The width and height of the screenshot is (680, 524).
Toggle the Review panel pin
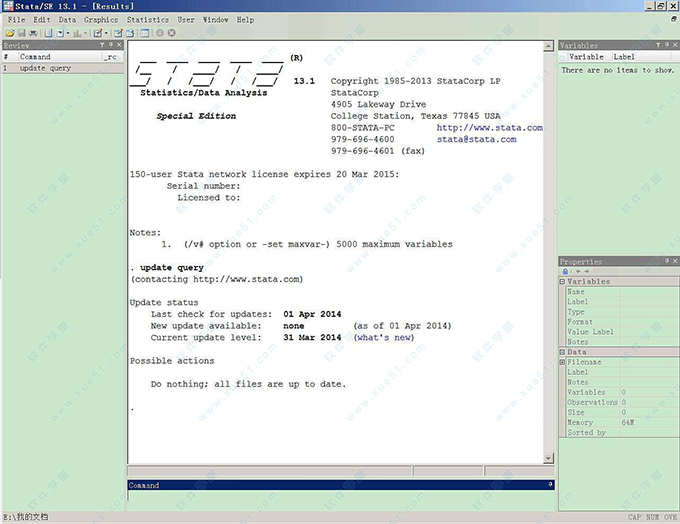pyautogui.click(x=111, y=45)
